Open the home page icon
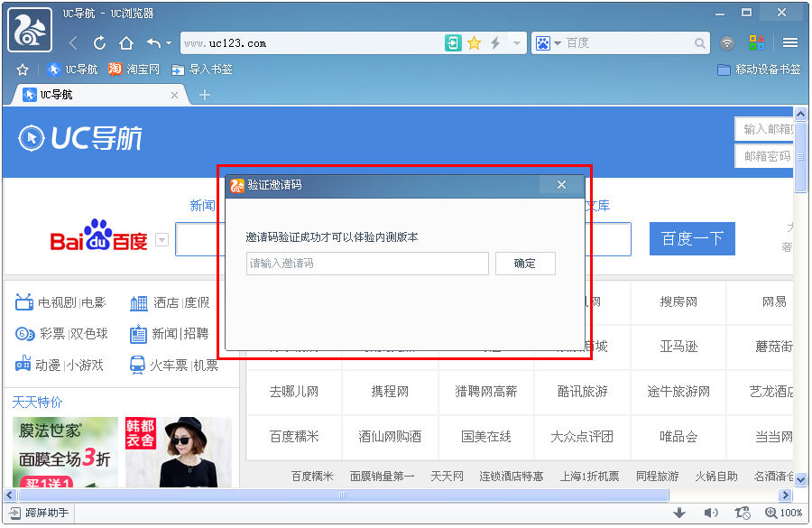812x528 pixels. (126, 43)
